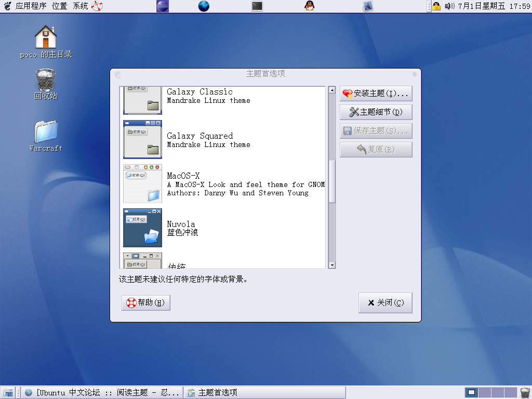Launch the globe web browser icon in top panel
The height and width of the screenshot is (399, 532).
[x=204, y=6]
